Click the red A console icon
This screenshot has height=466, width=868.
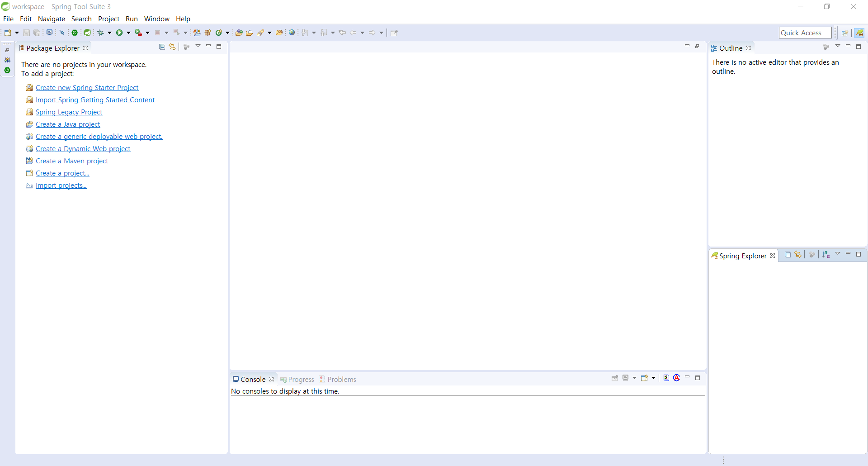[677, 378]
